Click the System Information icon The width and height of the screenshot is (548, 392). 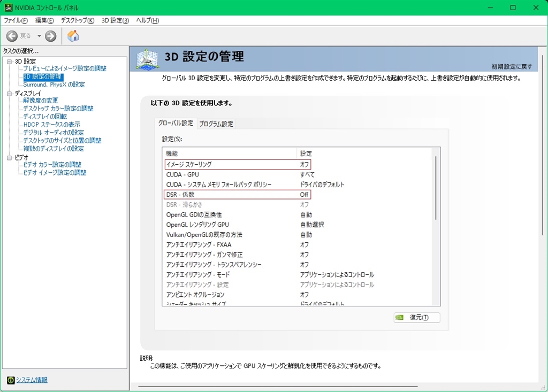(11, 380)
